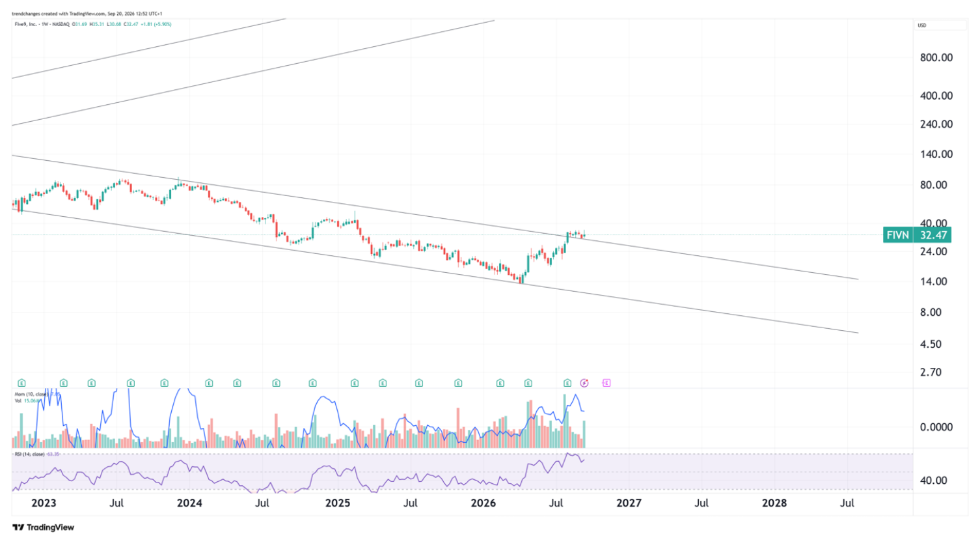Click the low value 30.68
This screenshot has height=547, width=980.
(x=115, y=24)
